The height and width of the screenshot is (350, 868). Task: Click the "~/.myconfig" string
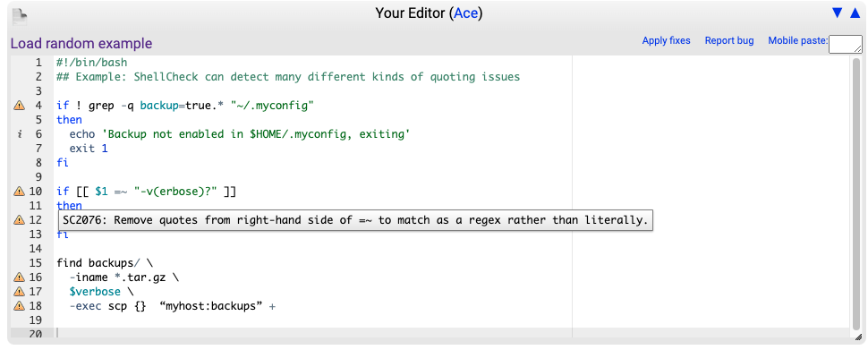pyautogui.click(x=272, y=106)
